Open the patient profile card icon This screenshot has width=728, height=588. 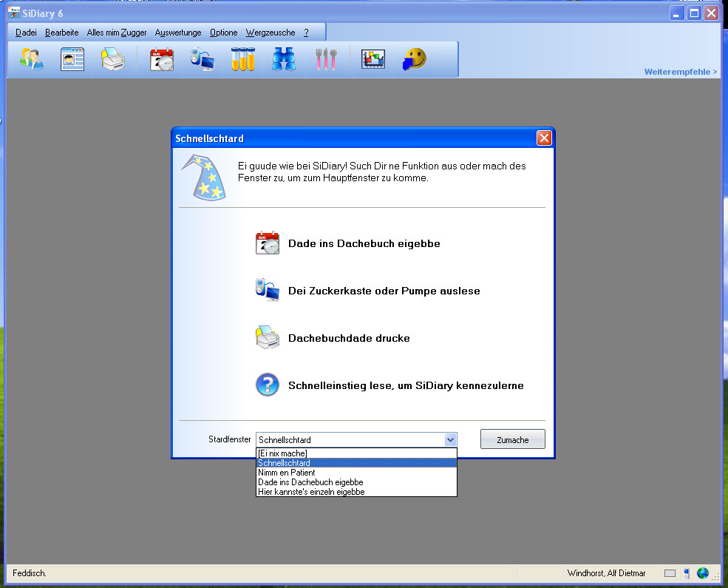click(72, 59)
